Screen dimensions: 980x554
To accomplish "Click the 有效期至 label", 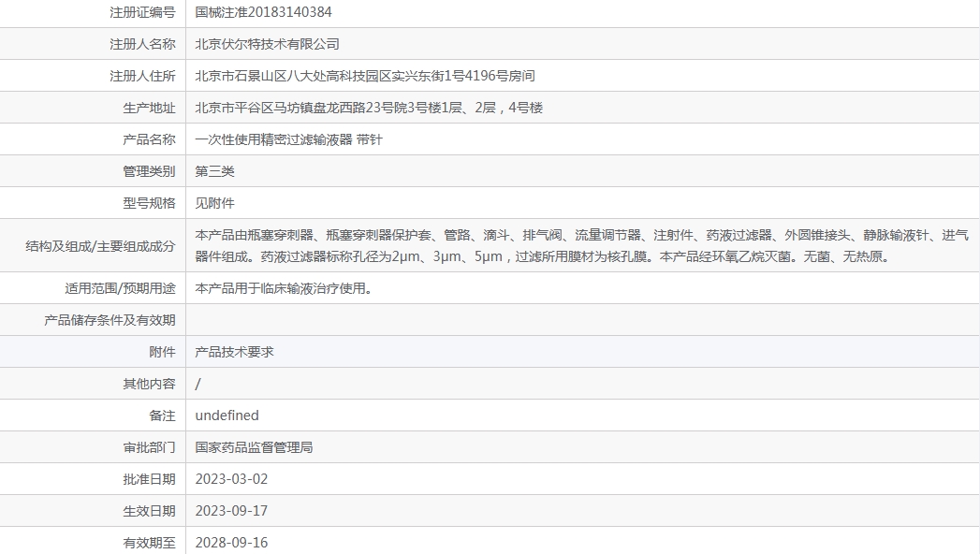I will coord(150,543).
